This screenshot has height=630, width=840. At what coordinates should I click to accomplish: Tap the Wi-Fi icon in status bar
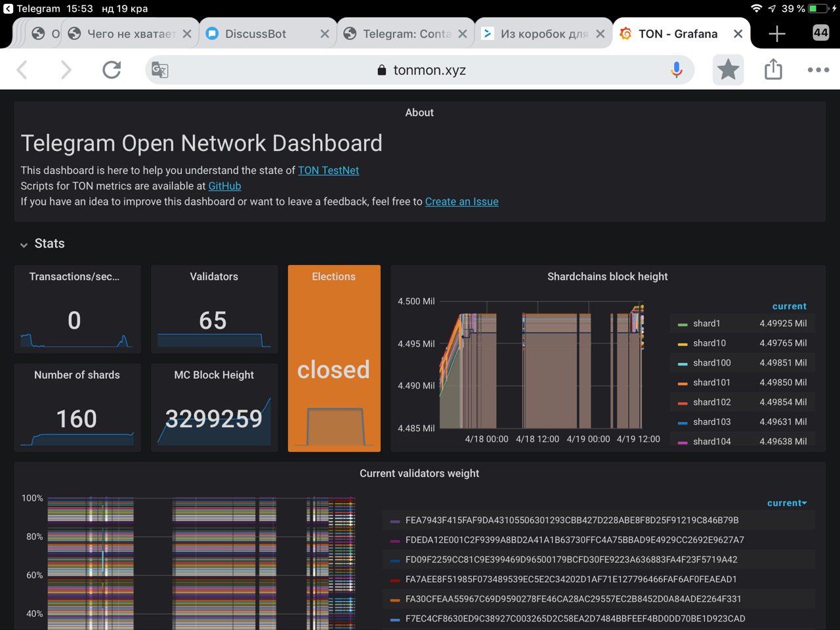[x=757, y=9]
